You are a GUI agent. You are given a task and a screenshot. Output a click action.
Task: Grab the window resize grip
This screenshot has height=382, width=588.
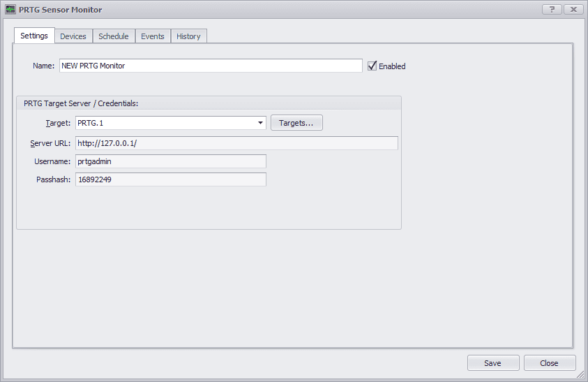(580, 374)
